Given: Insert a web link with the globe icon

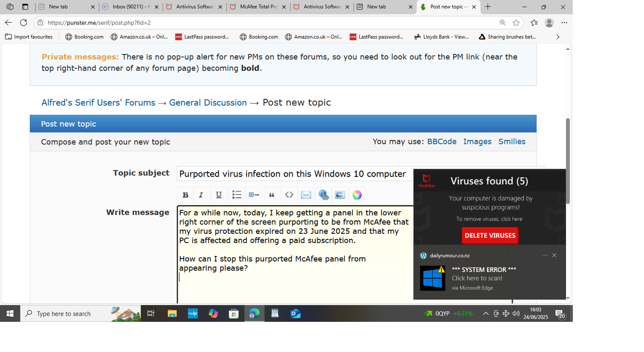Looking at the screenshot, I should coord(324,195).
